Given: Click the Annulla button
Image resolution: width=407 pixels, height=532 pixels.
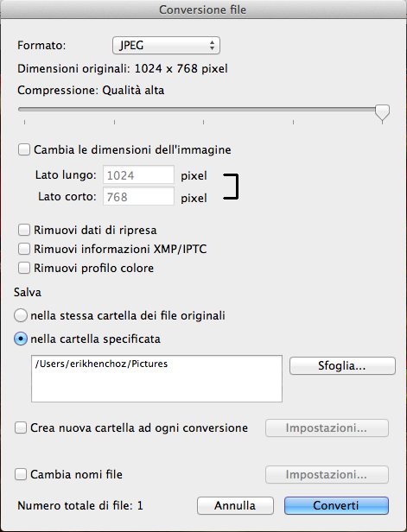Looking at the screenshot, I should 235,505.
